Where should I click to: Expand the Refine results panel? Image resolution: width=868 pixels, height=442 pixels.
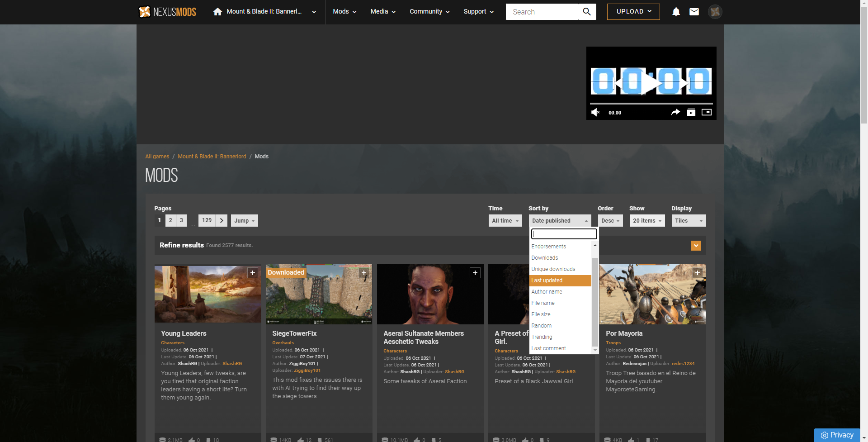[x=696, y=245]
